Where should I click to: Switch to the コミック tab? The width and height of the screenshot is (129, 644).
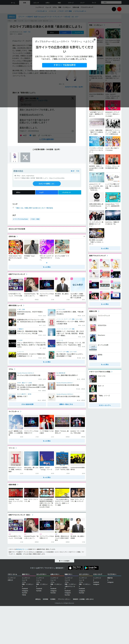36,2
